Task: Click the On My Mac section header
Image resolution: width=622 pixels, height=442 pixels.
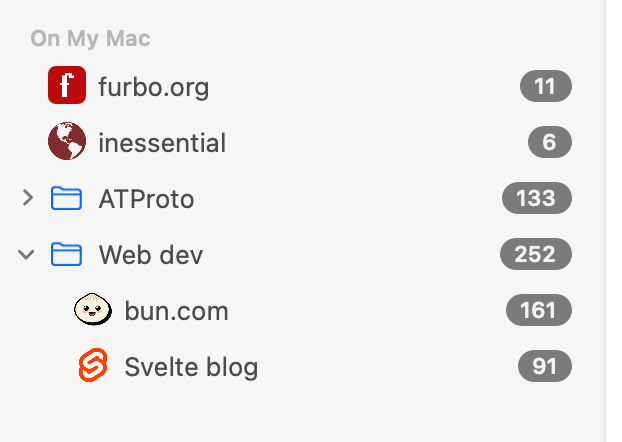Action: [90, 39]
